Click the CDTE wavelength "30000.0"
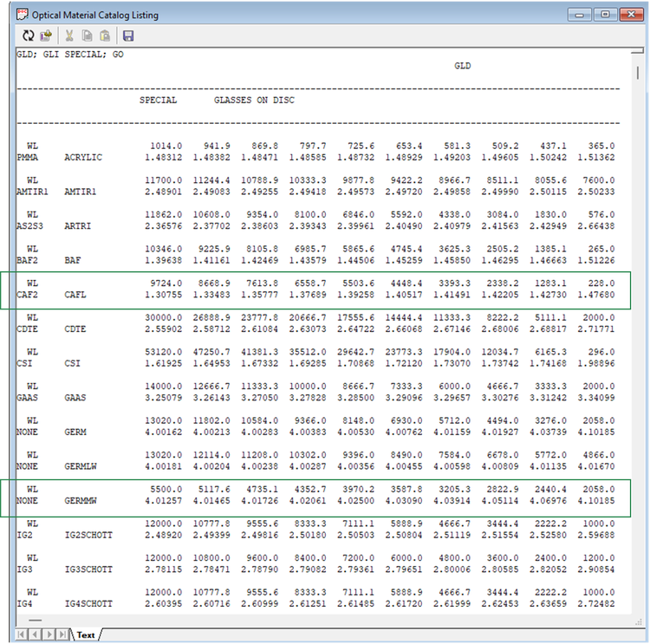This screenshot has width=650, height=644. click(163, 317)
